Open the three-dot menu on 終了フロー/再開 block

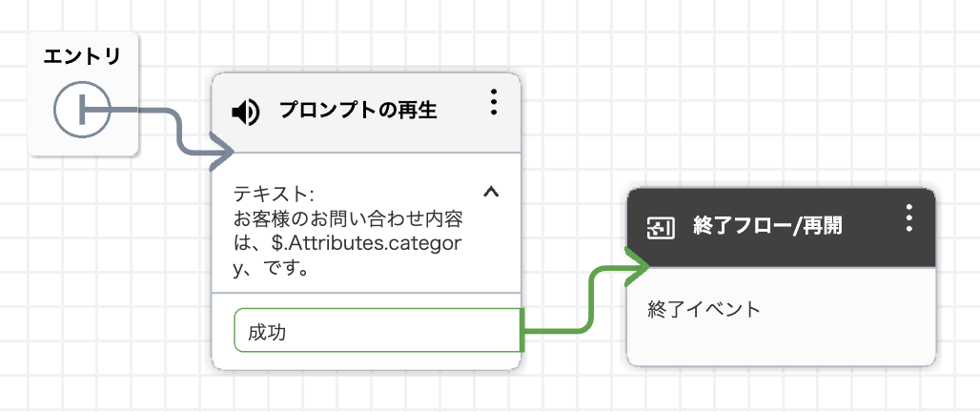pyautogui.click(x=909, y=217)
